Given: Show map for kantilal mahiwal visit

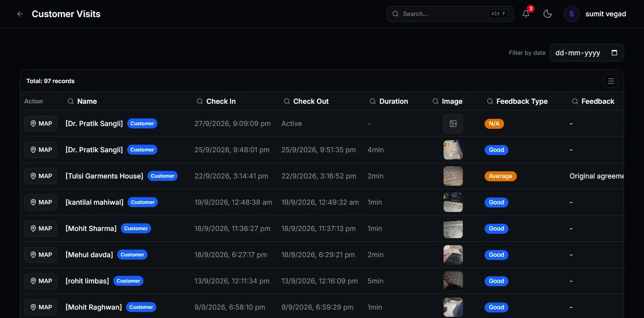Looking at the screenshot, I should [41, 202].
